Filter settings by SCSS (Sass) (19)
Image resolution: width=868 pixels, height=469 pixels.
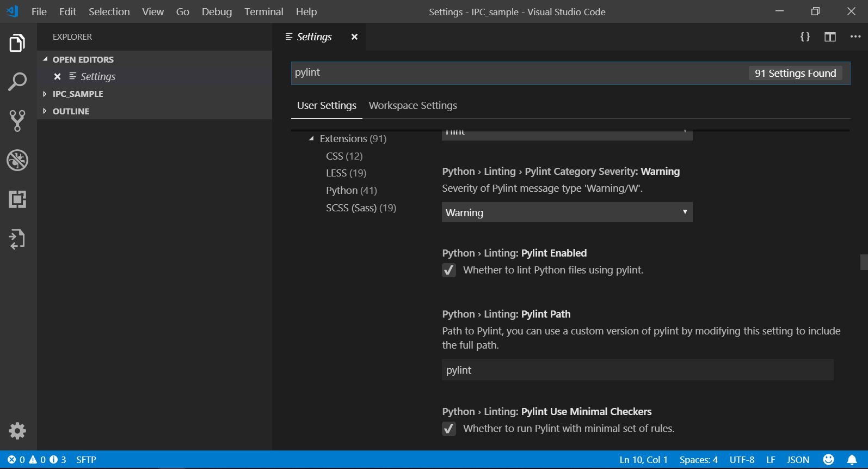pyautogui.click(x=361, y=208)
